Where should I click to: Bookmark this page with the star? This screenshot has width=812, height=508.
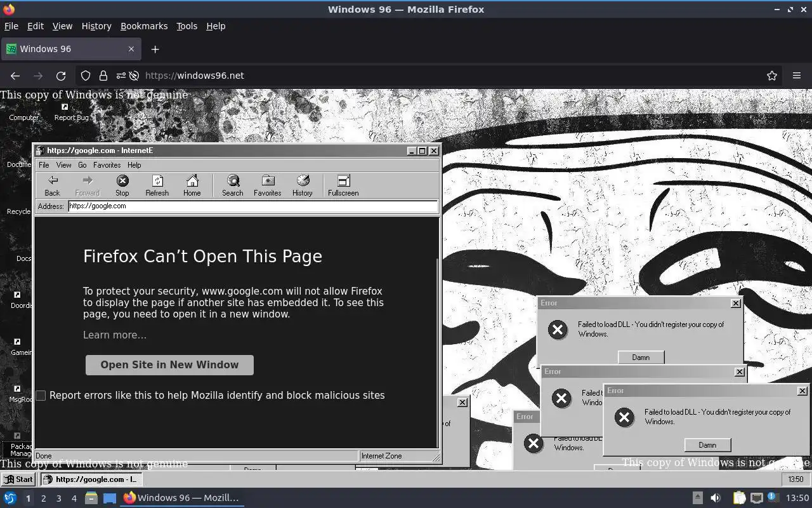pyautogui.click(x=772, y=76)
